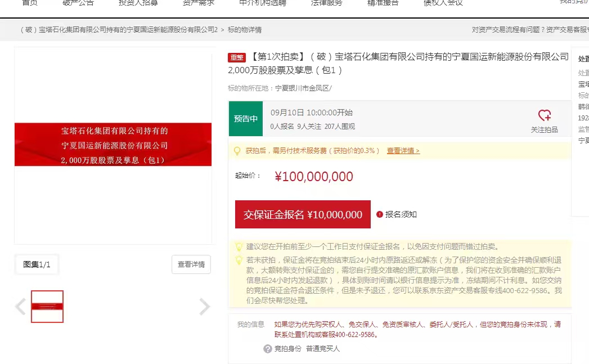The height and width of the screenshot is (364, 589).
Task: Click 我的信息 section label
Action: click(x=250, y=325)
